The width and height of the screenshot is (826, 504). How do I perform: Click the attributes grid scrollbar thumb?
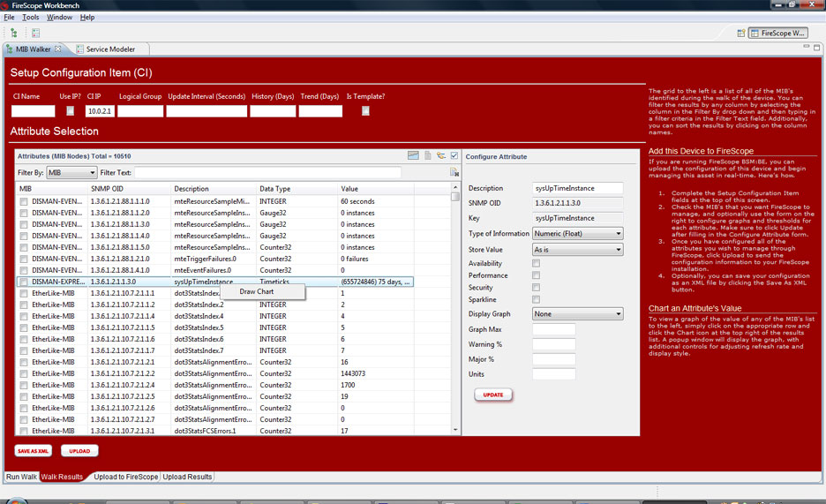point(455,197)
